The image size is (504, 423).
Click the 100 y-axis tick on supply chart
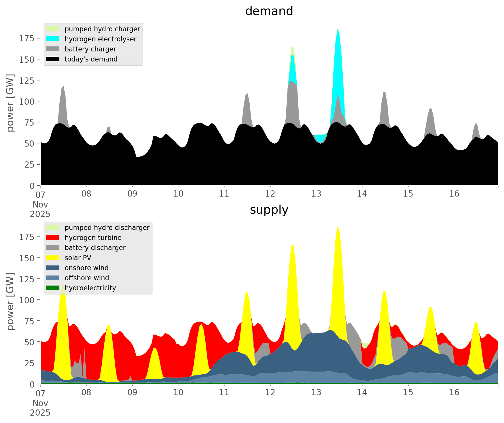[x=27, y=300]
